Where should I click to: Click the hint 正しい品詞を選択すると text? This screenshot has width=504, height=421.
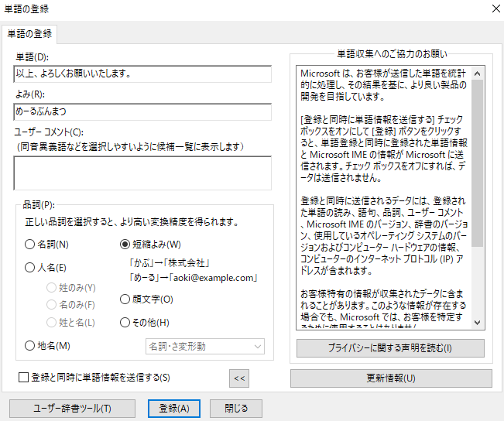click(x=132, y=222)
